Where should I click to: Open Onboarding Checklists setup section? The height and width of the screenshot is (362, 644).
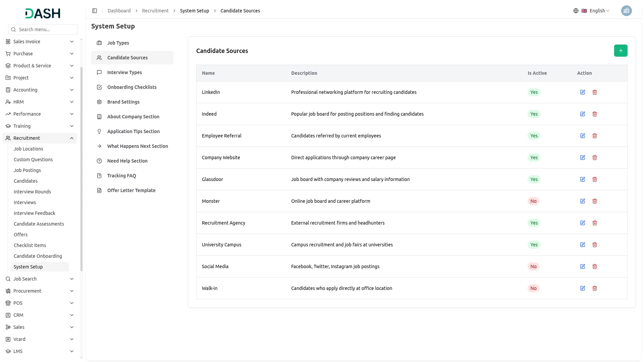point(132,87)
